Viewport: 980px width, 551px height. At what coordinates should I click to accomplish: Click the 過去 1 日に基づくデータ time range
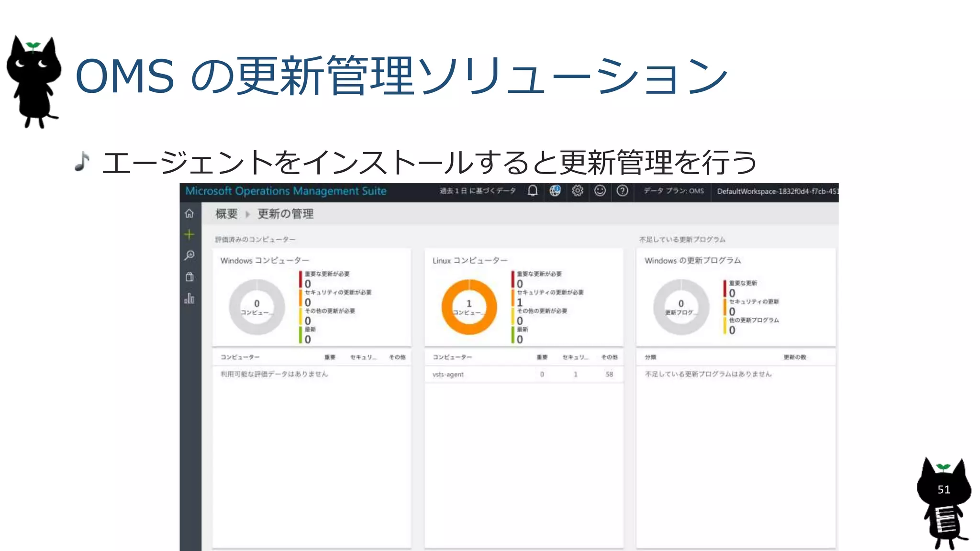coord(478,191)
